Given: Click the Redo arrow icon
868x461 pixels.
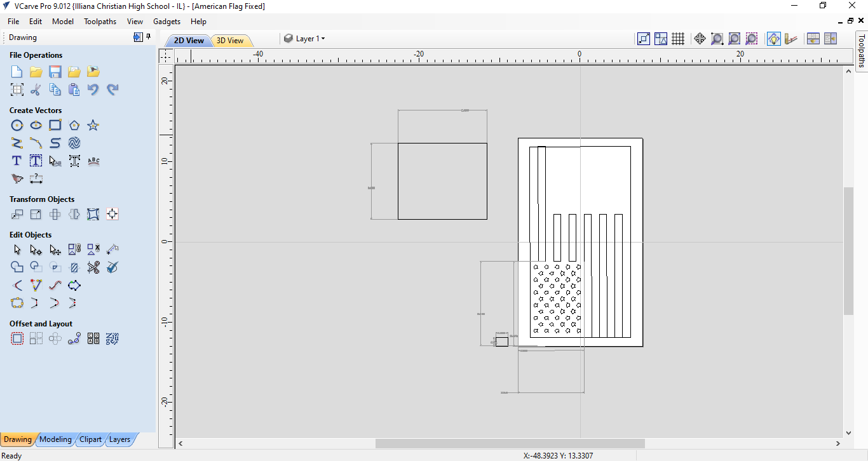Looking at the screenshot, I should pos(112,90).
